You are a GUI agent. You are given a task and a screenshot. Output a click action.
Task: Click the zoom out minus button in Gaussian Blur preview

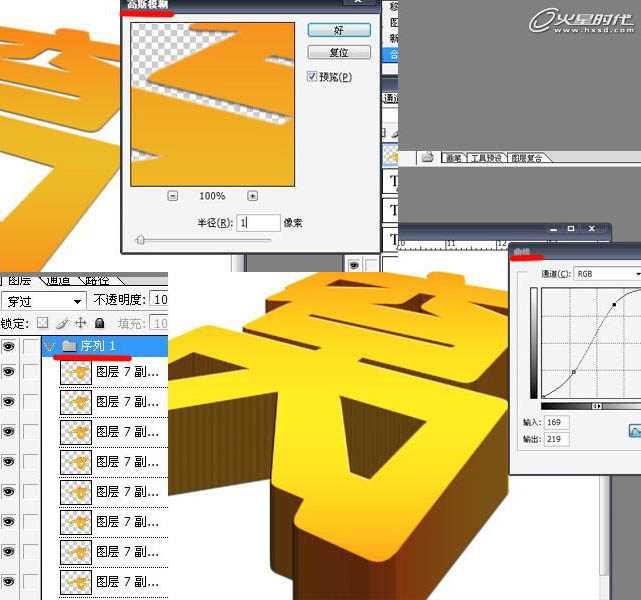point(172,196)
